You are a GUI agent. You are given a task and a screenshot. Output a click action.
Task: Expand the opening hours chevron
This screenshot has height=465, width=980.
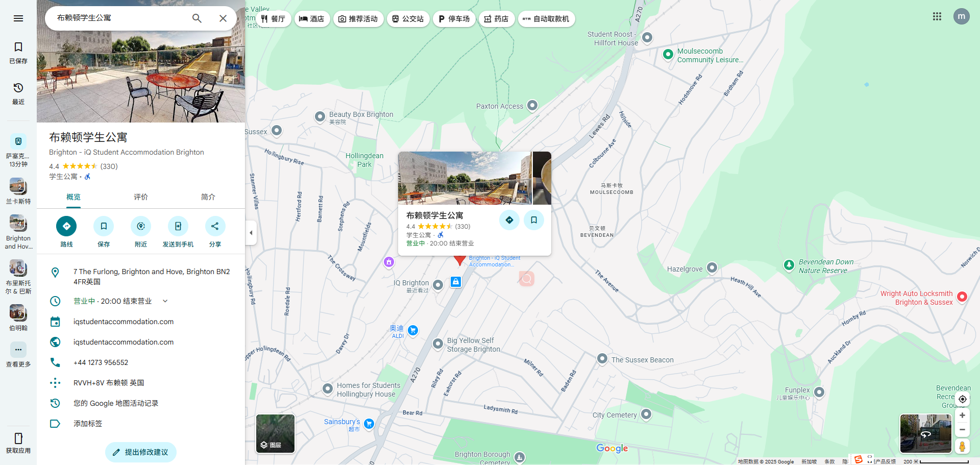click(x=165, y=301)
